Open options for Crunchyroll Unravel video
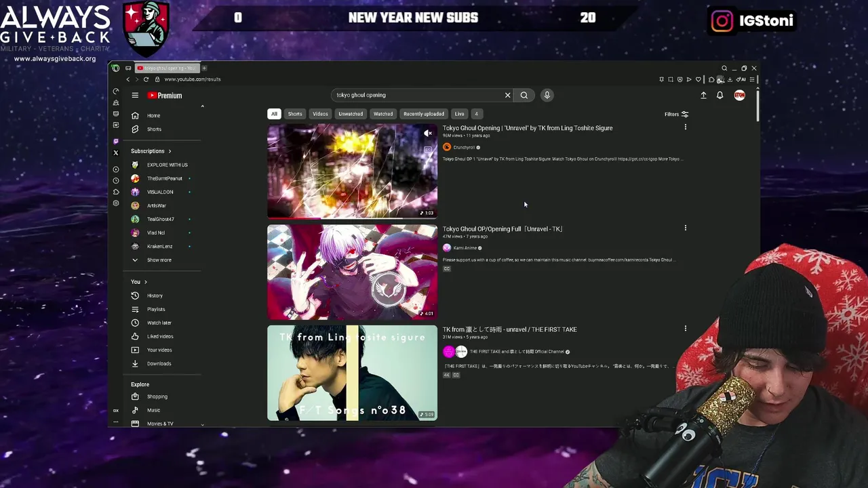 click(685, 127)
